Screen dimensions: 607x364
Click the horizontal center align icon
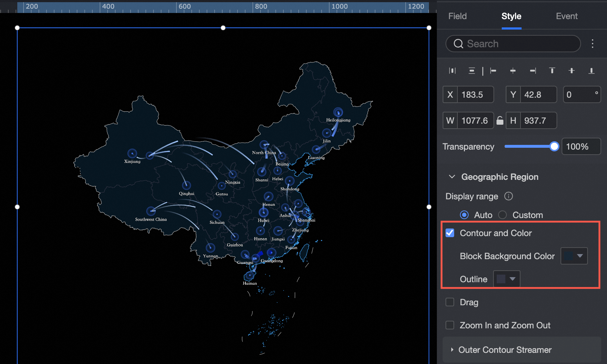tap(513, 71)
